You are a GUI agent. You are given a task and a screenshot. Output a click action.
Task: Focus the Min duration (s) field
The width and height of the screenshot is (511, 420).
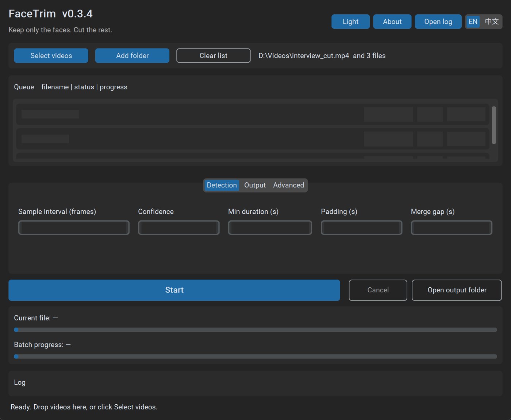tap(270, 227)
